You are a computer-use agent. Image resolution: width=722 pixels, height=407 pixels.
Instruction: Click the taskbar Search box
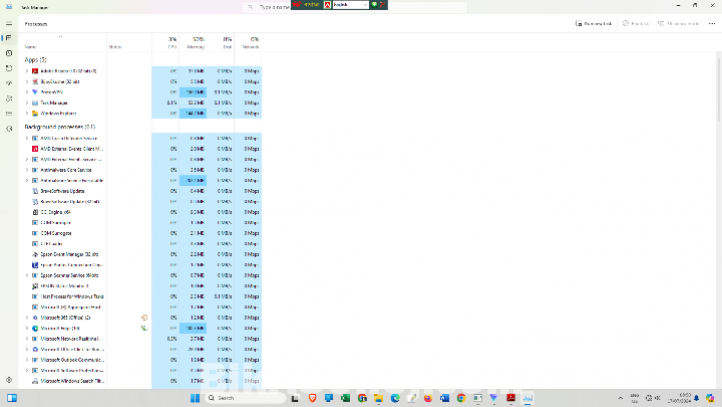tap(245, 398)
